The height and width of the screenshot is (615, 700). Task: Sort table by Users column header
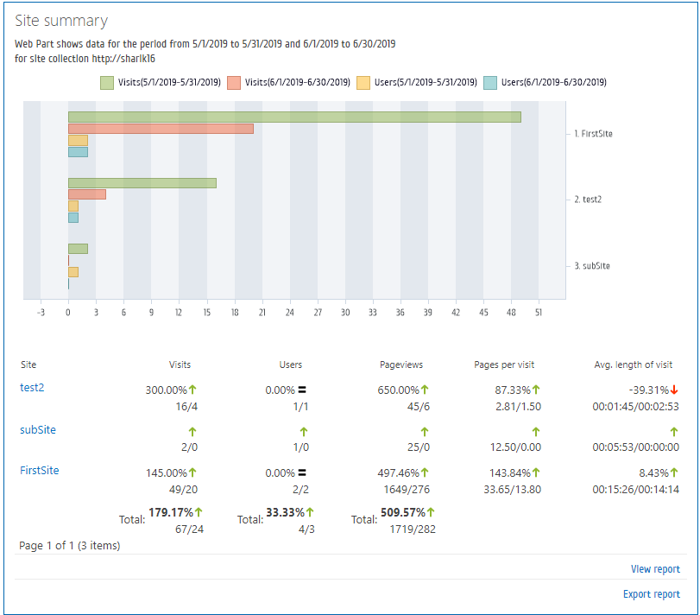coord(291,365)
